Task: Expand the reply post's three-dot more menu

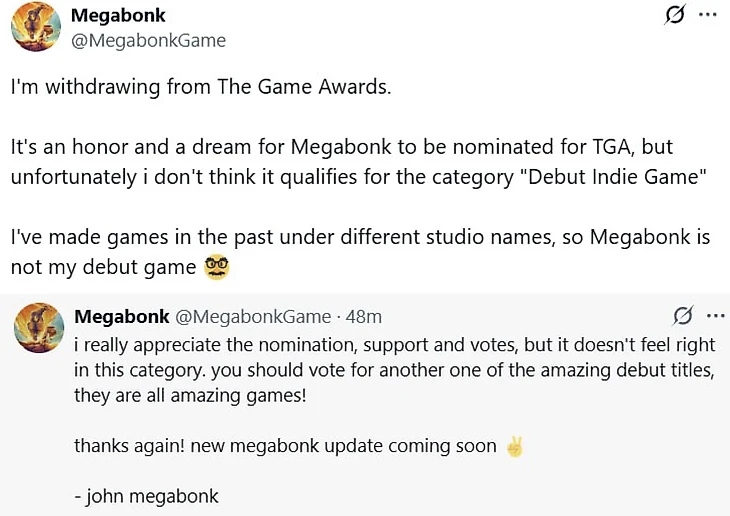Action: click(715, 316)
